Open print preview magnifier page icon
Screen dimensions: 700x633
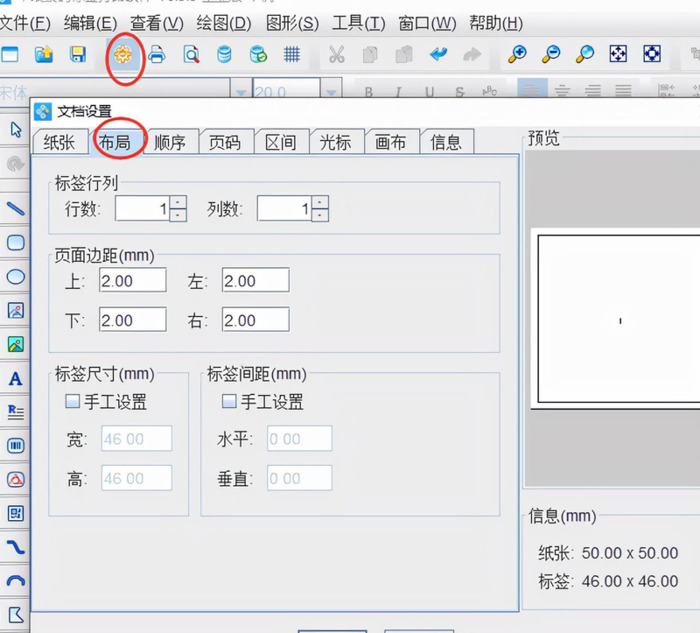pos(191,55)
